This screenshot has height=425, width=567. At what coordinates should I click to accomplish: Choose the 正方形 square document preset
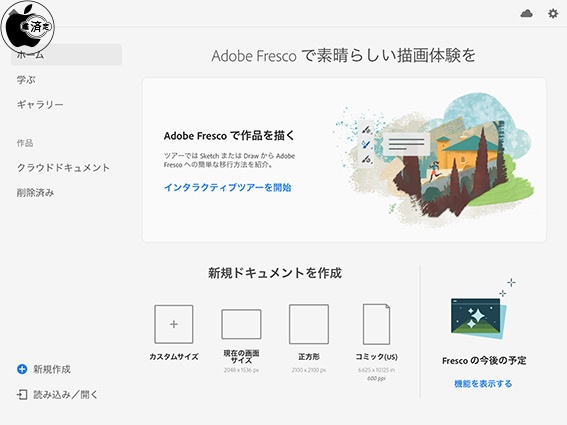pos(309,324)
